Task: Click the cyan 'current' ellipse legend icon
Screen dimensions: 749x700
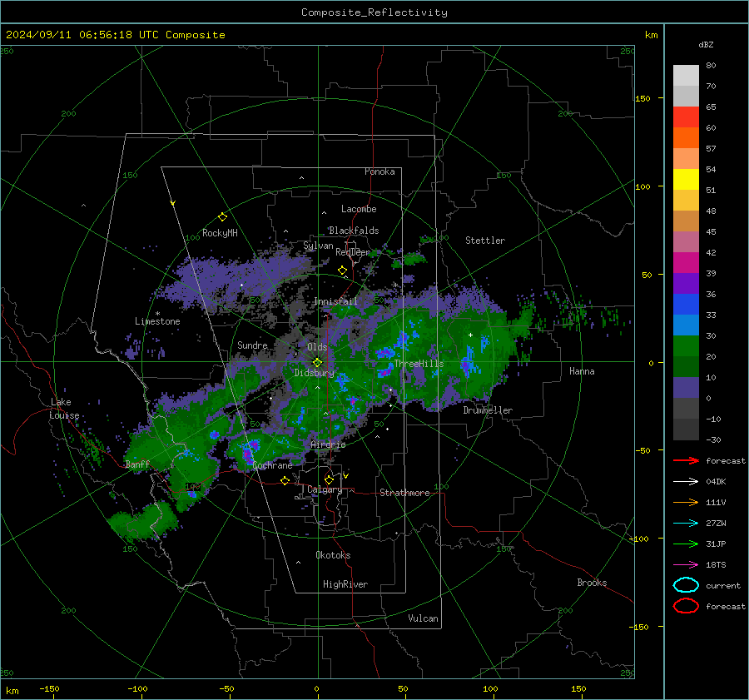Action: 686,585
